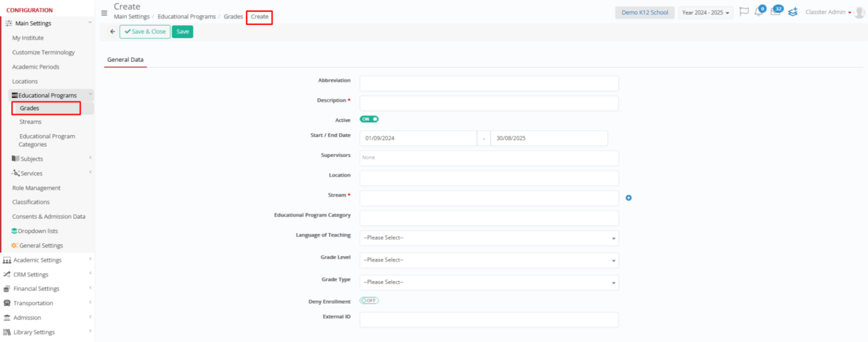Expand the Subjects submenu
This screenshot has height=342, width=868.
[90, 158]
